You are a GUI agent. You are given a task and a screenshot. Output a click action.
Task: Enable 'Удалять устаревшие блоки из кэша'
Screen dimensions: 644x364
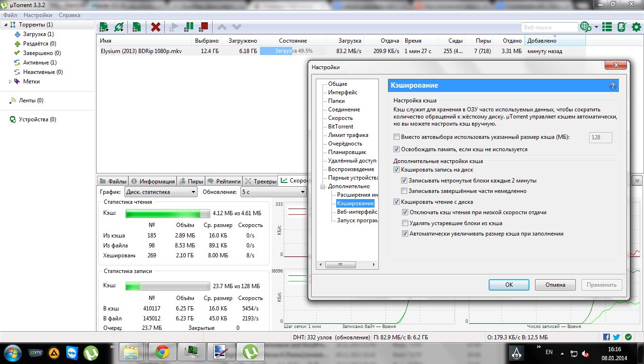[405, 223]
